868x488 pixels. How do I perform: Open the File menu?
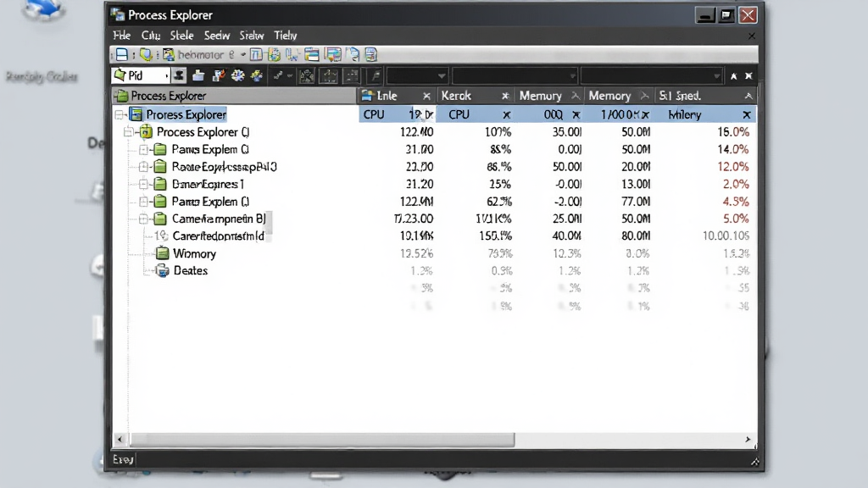[x=122, y=36]
